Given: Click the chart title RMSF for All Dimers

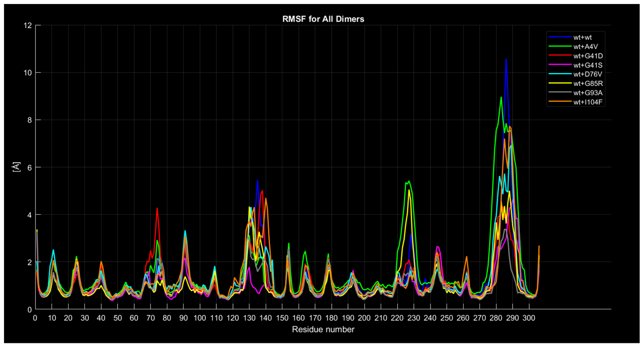Looking at the screenshot, I should click(x=323, y=19).
